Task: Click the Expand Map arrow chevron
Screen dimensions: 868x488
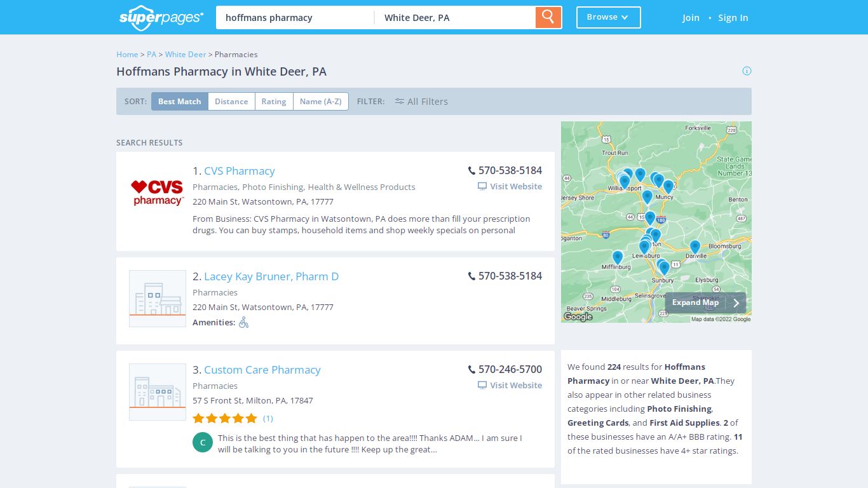Action: pyautogui.click(x=736, y=303)
